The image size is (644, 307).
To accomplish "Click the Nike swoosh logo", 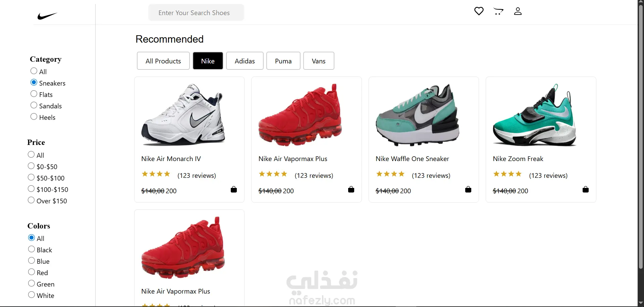I will pyautogui.click(x=47, y=16).
